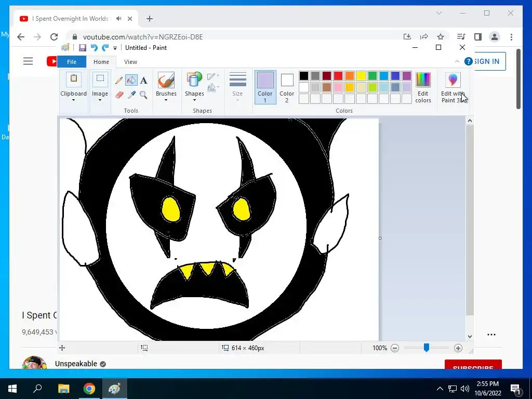This screenshot has height=399, width=532.
Task: Click the red SUBSCRIBE button
Action: pyautogui.click(x=473, y=365)
